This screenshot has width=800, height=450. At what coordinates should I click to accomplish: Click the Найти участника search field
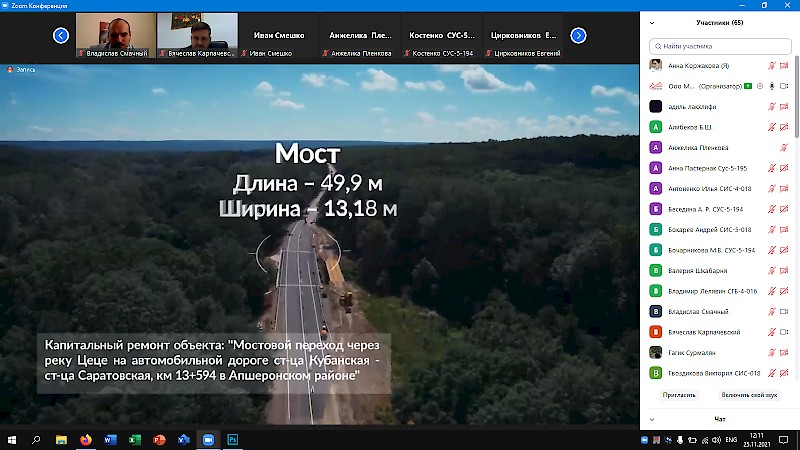click(718, 46)
